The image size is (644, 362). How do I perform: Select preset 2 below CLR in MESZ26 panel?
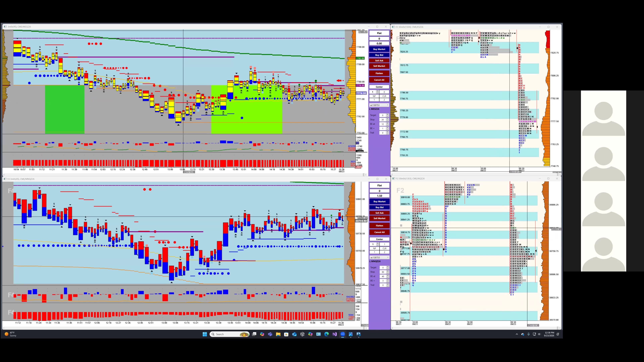coord(384,100)
